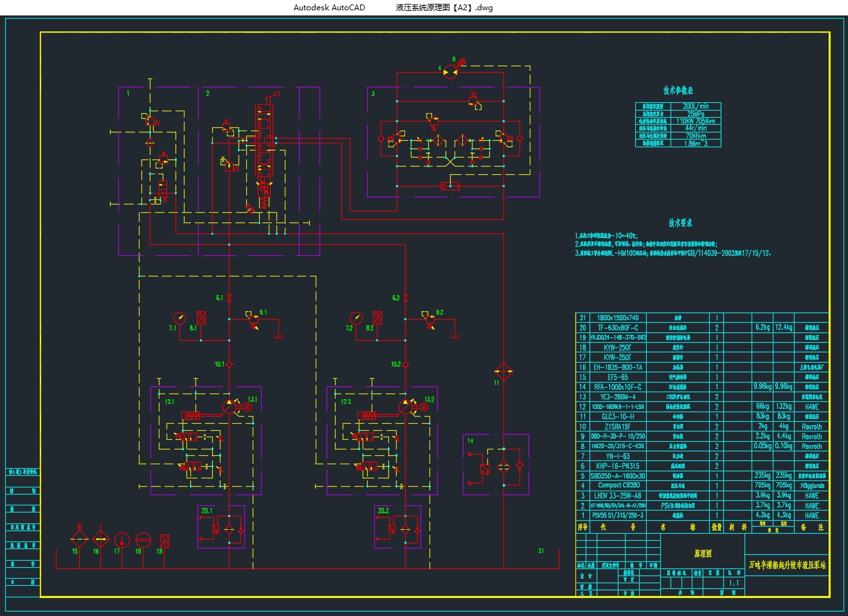Click the cooler symbol labeled 11
848x616 pixels.
pyautogui.click(x=503, y=371)
